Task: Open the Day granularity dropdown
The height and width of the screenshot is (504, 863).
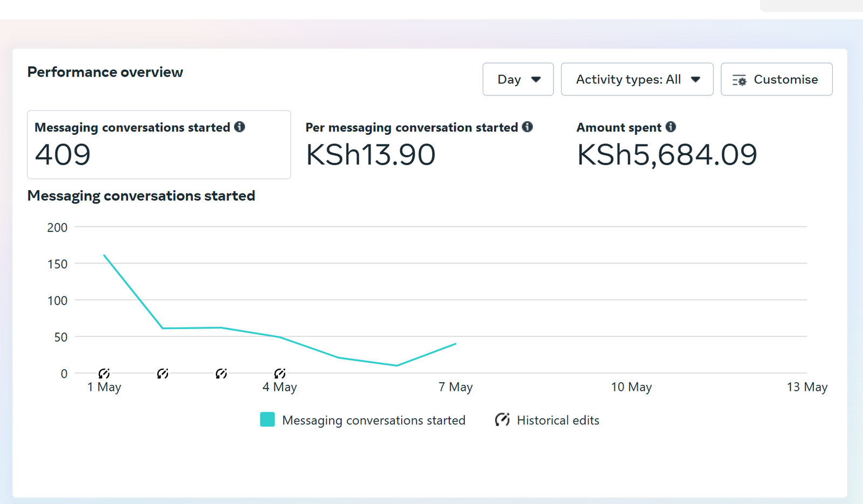Action: (518, 79)
